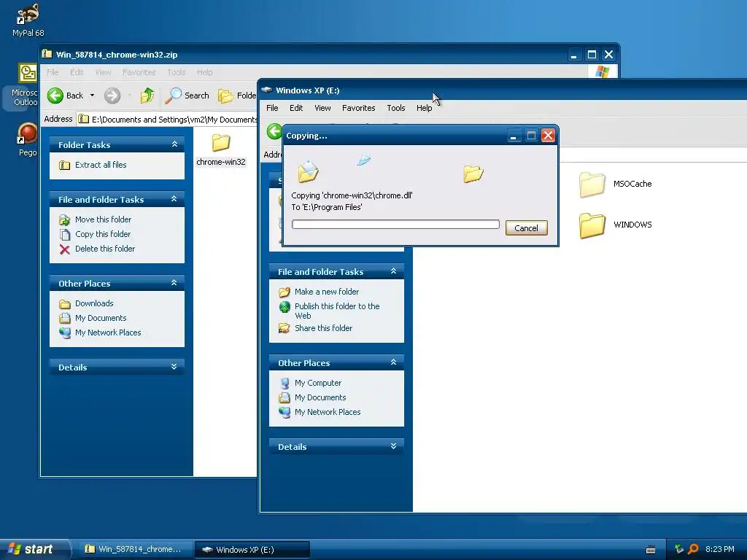The height and width of the screenshot is (560, 747).
Task: Click Copy this folder link
Action: pyautogui.click(x=102, y=234)
